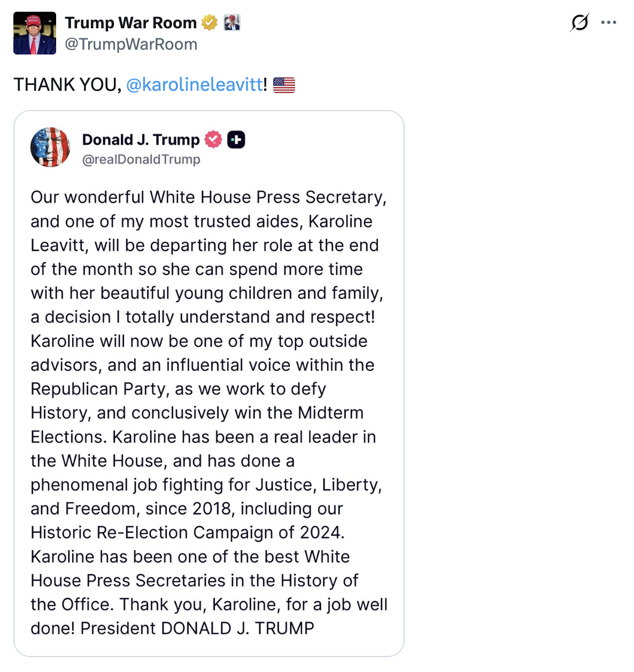The image size is (634, 672).
Task: Click the 'THANK YOU,' post text
Action: 68,84
